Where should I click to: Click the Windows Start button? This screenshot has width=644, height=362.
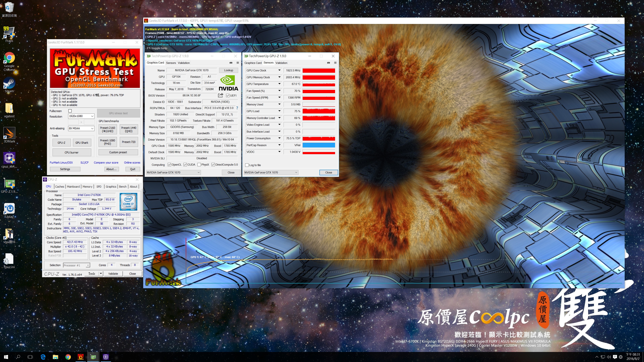coord(6,357)
